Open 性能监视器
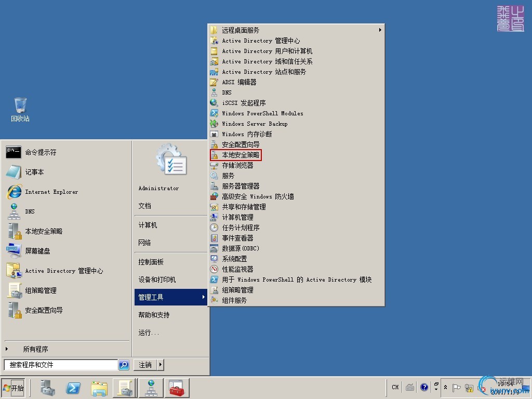 [296, 269]
